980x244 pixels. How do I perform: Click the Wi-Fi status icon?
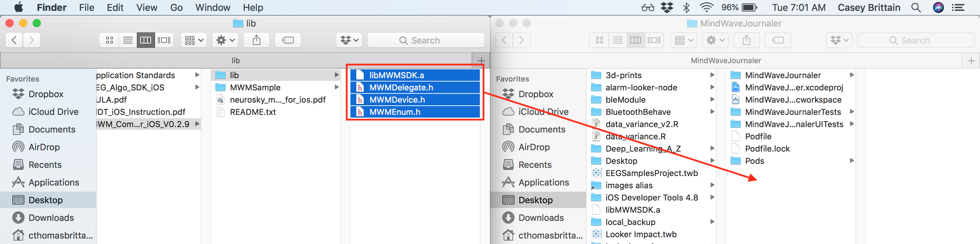click(x=706, y=7)
